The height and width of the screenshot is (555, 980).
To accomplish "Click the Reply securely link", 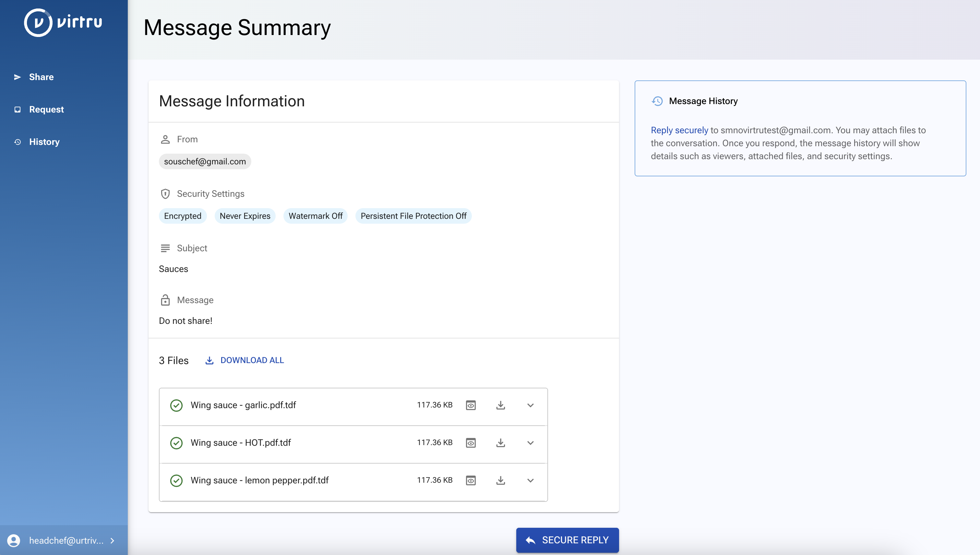I will point(679,130).
